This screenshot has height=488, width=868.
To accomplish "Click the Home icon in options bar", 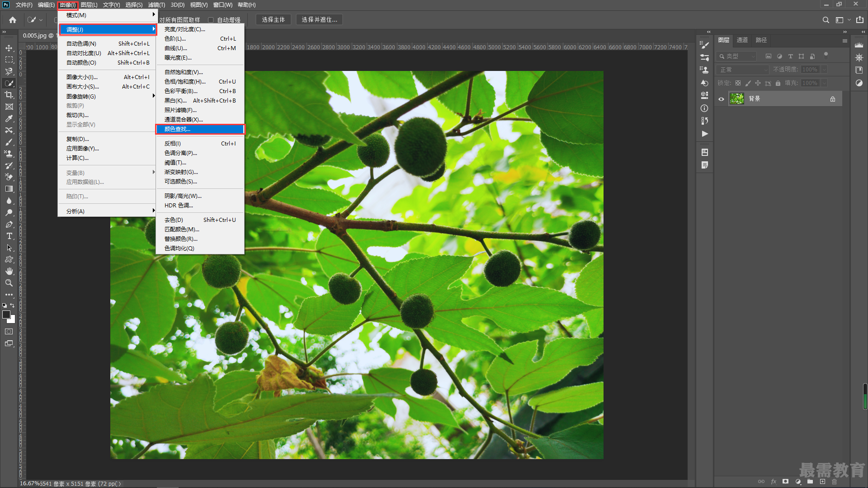I will (13, 20).
